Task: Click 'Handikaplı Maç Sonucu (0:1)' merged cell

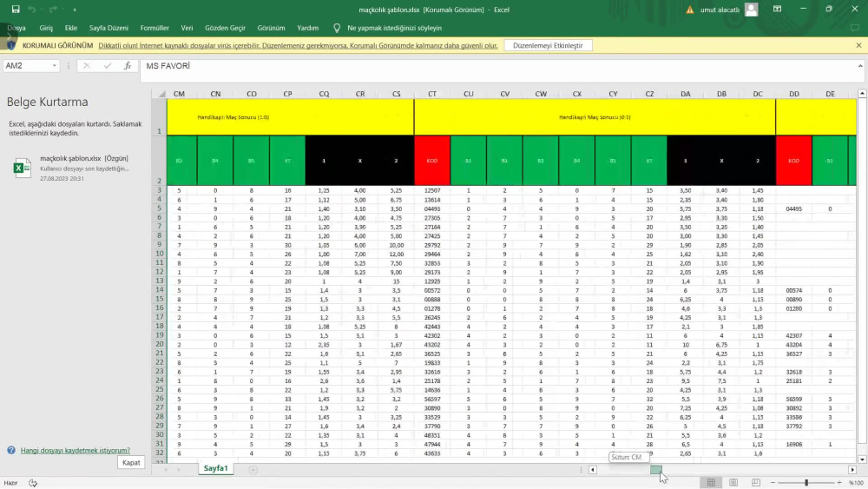Action: (595, 117)
